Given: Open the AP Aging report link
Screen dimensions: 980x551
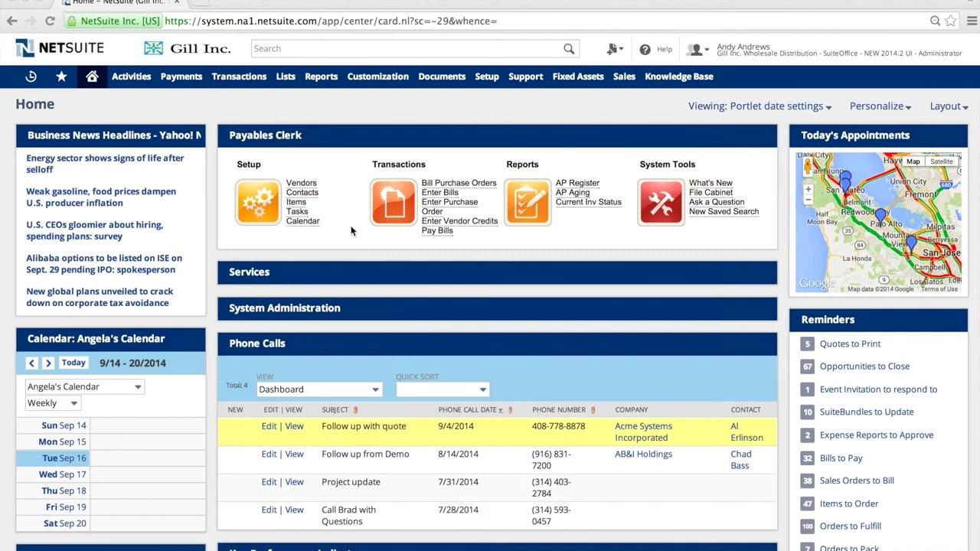Looking at the screenshot, I should point(573,193).
